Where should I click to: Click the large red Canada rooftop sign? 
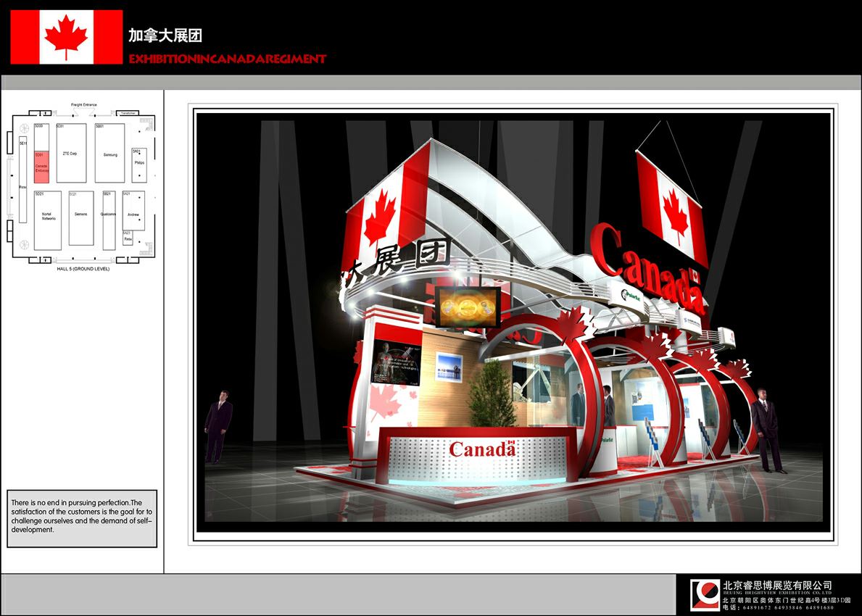click(647, 267)
